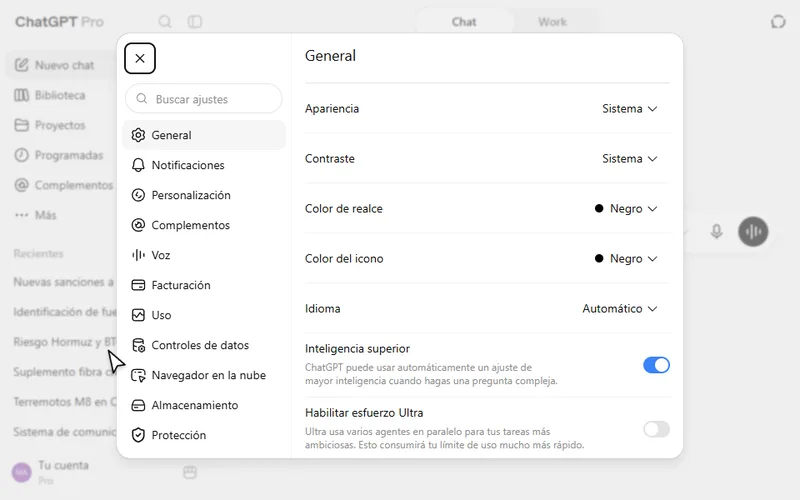Click the bell icon beside Notificaciones
The image size is (800, 500).
point(138,165)
